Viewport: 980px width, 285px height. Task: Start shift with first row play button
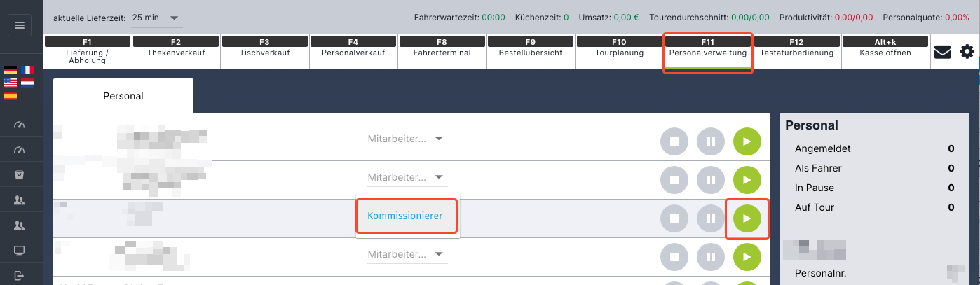[x=747, y=141]
